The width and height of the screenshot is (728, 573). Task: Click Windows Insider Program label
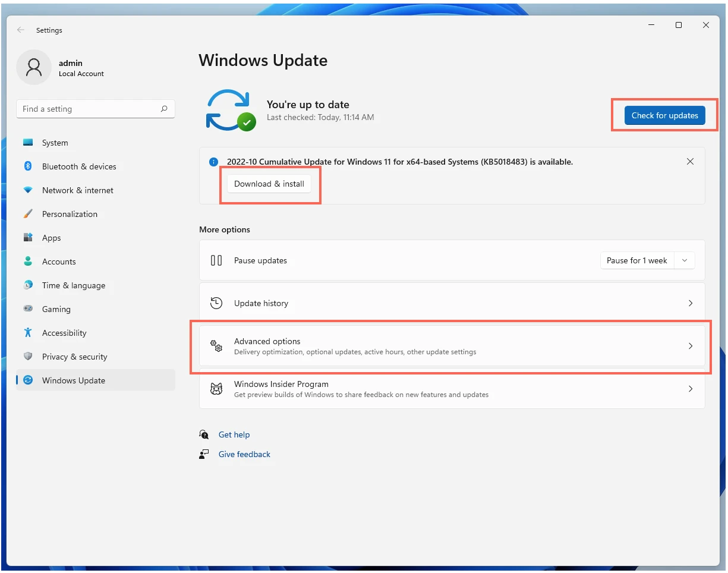click(x=281, y=384)
